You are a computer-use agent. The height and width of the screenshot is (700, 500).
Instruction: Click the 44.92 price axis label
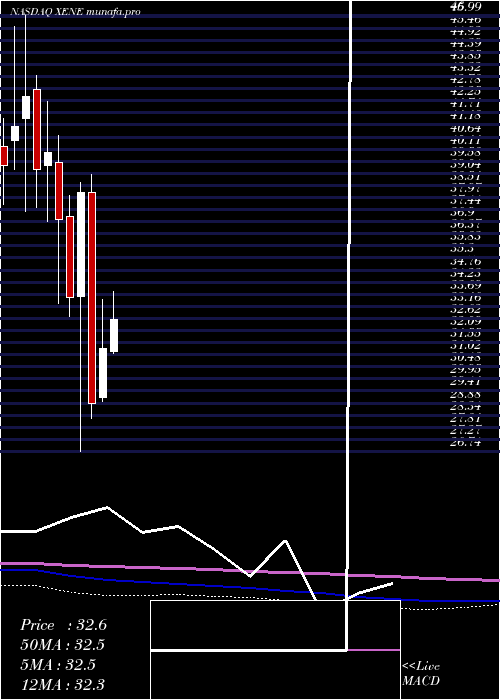coord(466,32)
